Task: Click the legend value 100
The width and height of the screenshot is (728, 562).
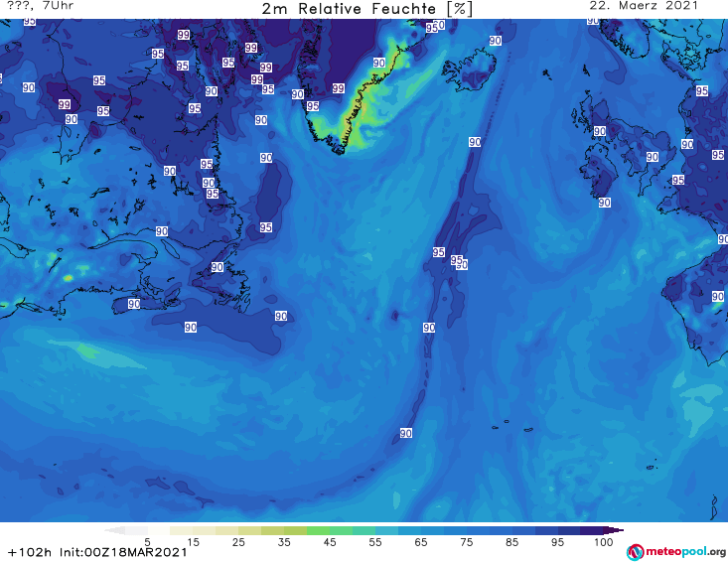Action: [604, 542]
